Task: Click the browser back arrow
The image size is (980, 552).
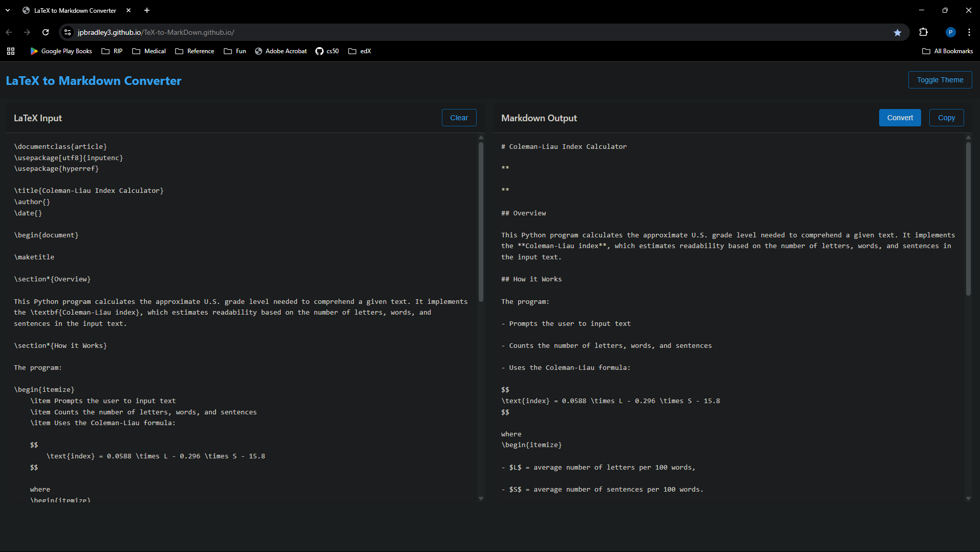Action: [x=9, y=32]
